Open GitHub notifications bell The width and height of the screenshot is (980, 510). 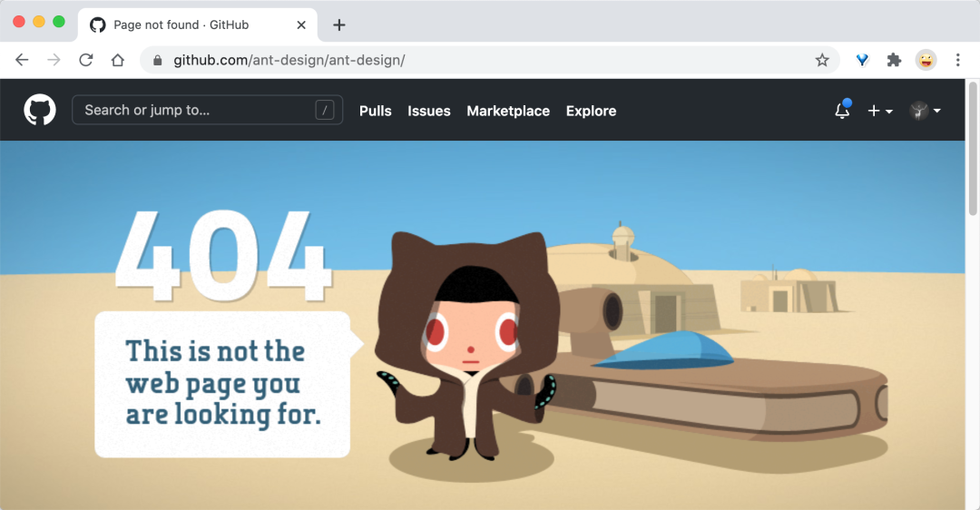click(842, 111)
